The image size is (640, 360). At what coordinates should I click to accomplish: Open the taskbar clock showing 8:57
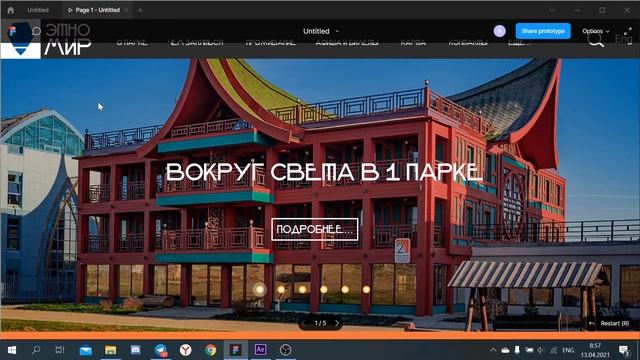click(x=595, y=350)
